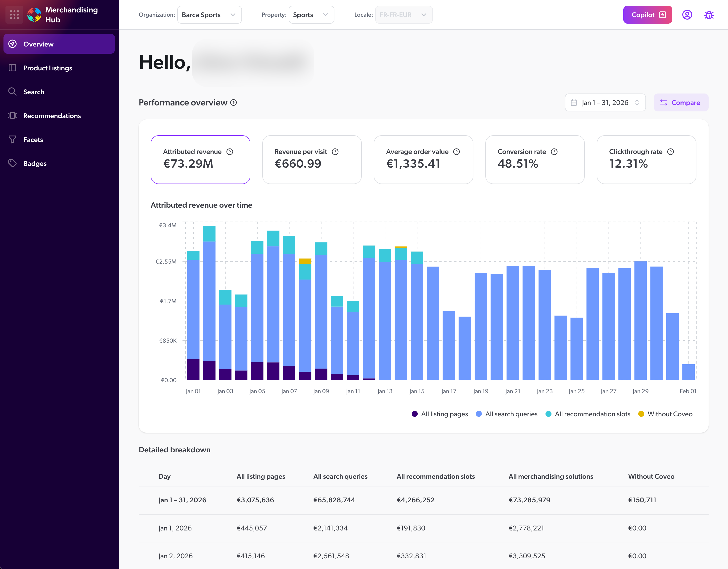This screenshot has height=569, width=728.
Task: Launch Copilot
Action: click(x=647, y=15)
